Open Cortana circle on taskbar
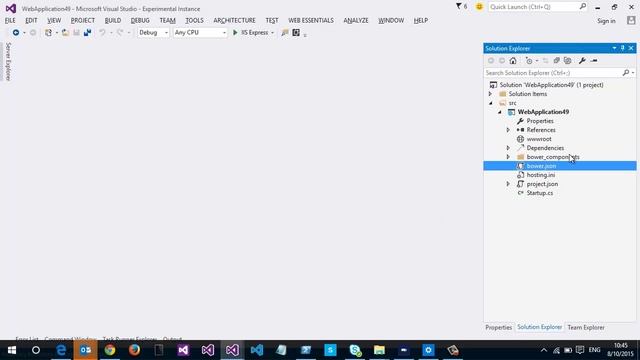Screen dimensions: 640x360 36,350
